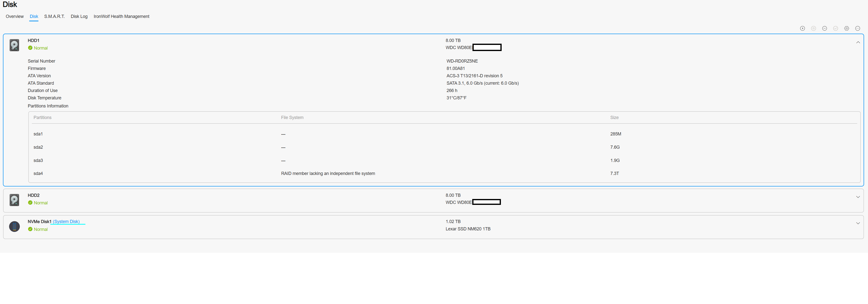868x304 pixels.
Task: Switch to the Overview tab
Action: [14, 16]
